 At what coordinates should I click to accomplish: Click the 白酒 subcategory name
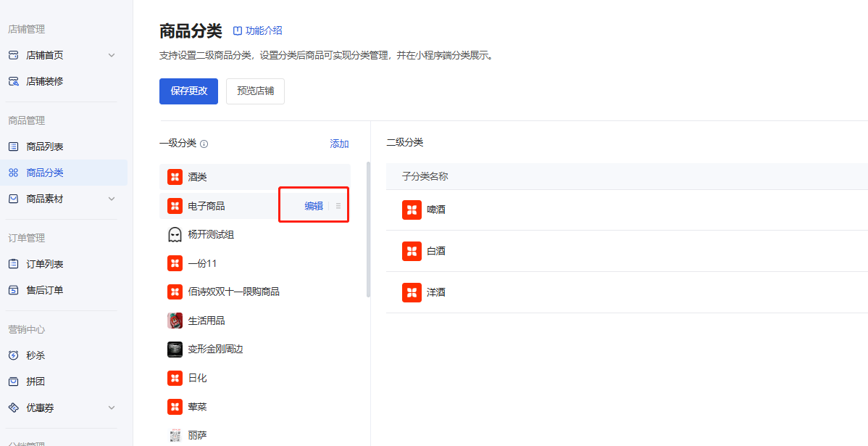436,251
